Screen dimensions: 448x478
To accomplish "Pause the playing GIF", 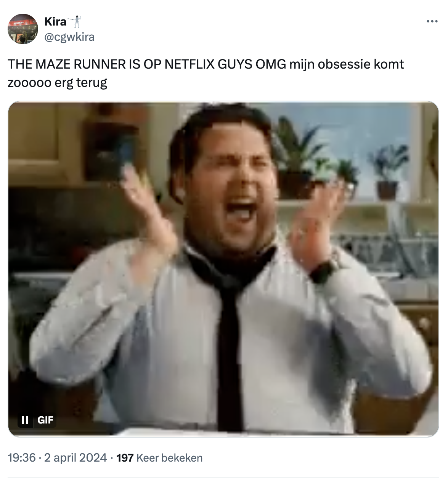I will tap(25, 420).
